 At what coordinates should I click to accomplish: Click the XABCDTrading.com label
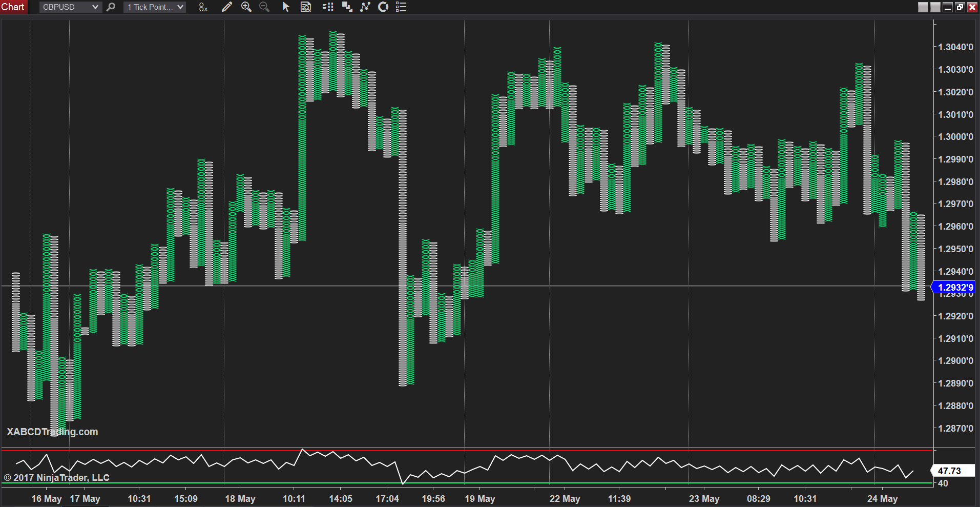pos(52,432)
